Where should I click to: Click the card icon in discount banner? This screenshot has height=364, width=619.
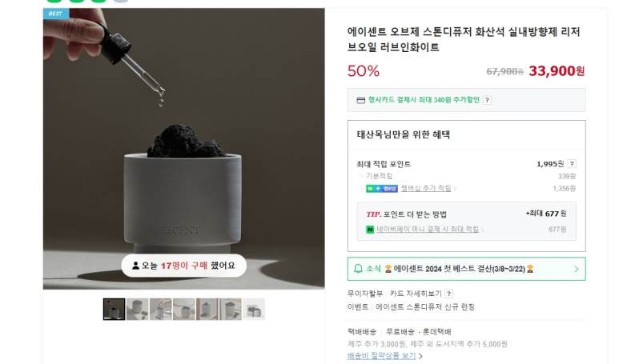click(361, 100)
